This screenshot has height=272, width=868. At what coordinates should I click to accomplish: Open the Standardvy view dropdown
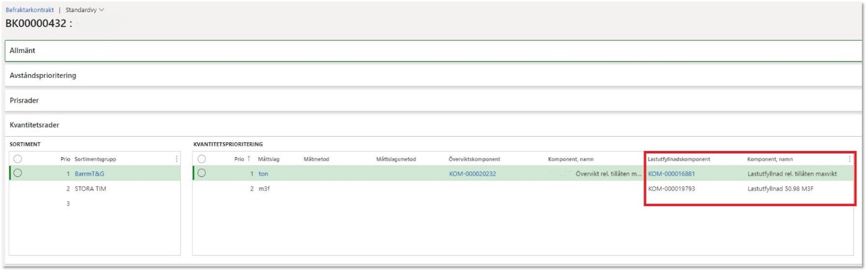tap(84, 10)
